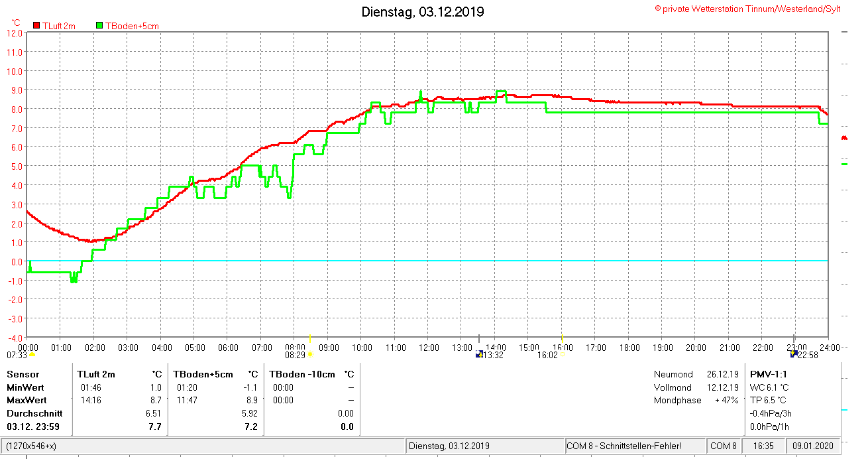This screenshot has height=459, width=868.
Task: Click the chart title Dienstag, 03.12.2019
Action: coord(422,12)
